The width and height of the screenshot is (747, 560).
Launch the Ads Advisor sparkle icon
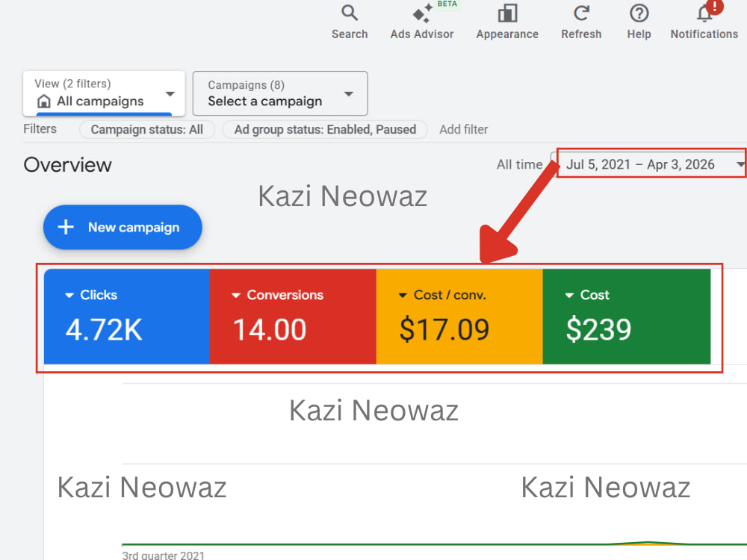(421, 13)
